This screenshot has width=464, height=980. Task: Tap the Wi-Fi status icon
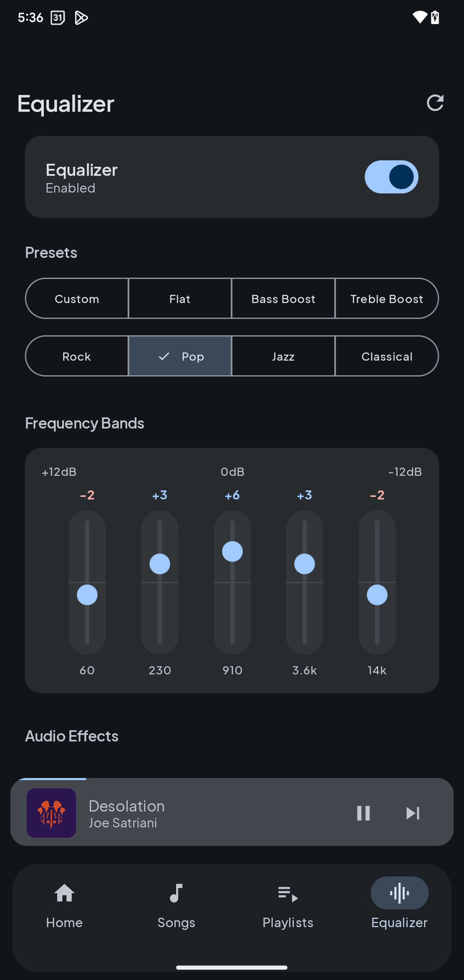point(420,18)
